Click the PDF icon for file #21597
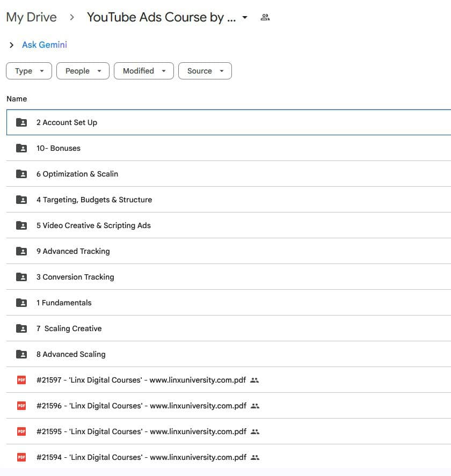This screenshot has width=451, height=476. tap(20, 379)
